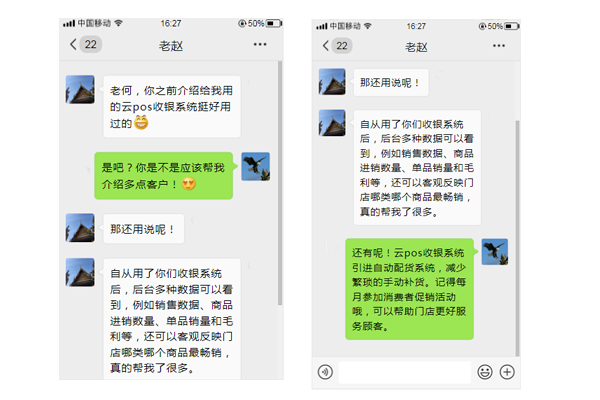Open three-dot menu in right chat header
This screenshot has width=600, height=400.
(499, 46)
